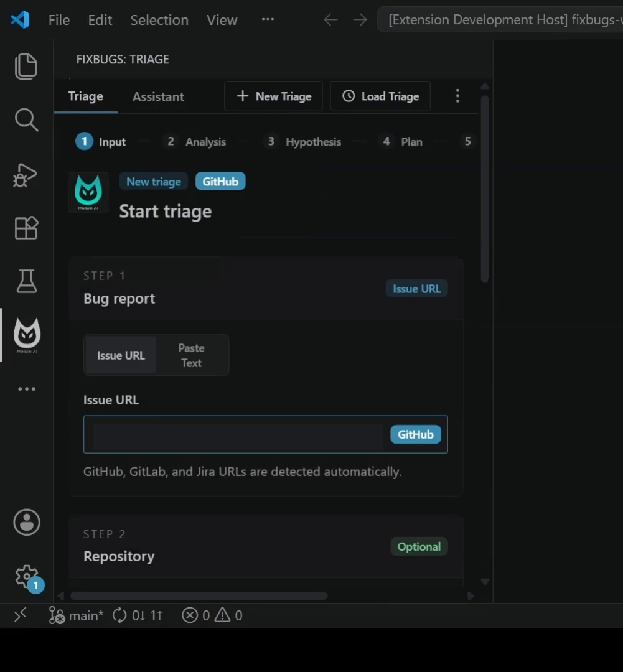Click the scroll right arrow
Screen dimensions: 623x672
(x=471, y=596)
